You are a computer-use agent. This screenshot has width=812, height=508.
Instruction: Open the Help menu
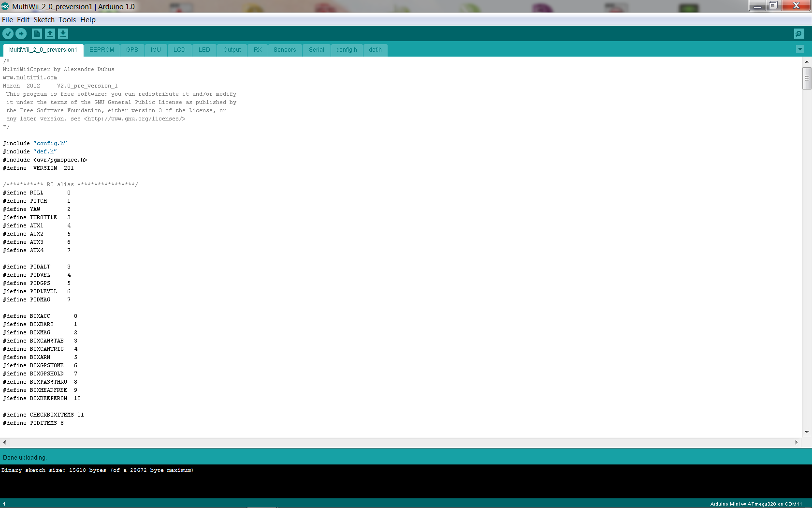click(x=88, y=20)
